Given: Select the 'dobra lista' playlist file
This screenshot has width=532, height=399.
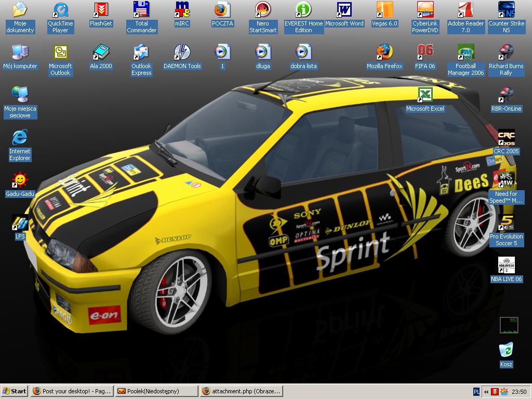Looking at the screenshot, I should coord(303,52).
